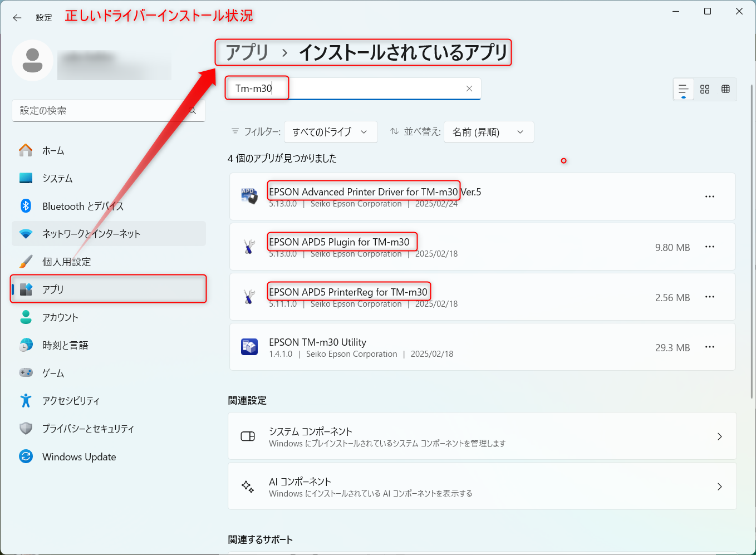Screen dimensions: 756x555
Task: Open Privacy and security settings
Action: point(109,429)
